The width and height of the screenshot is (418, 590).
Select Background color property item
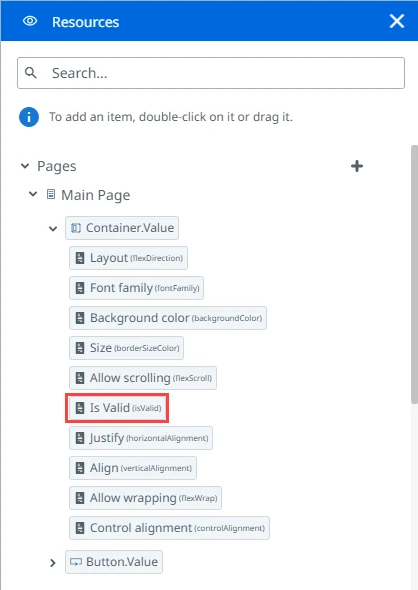point(168,318)
